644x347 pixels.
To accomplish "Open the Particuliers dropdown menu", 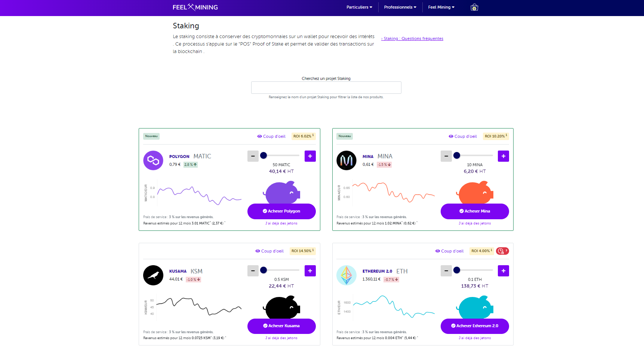I will (359, 7).
